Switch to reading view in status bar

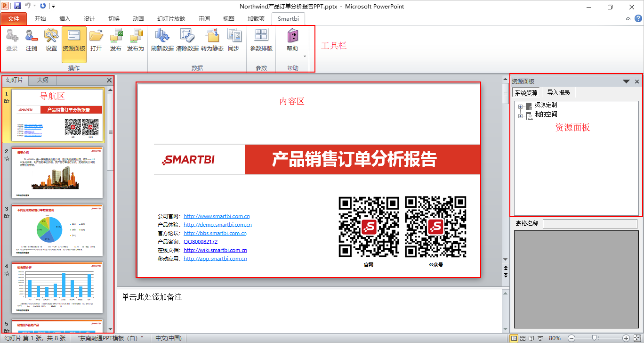pyautogui.click(x=531, y=338)
